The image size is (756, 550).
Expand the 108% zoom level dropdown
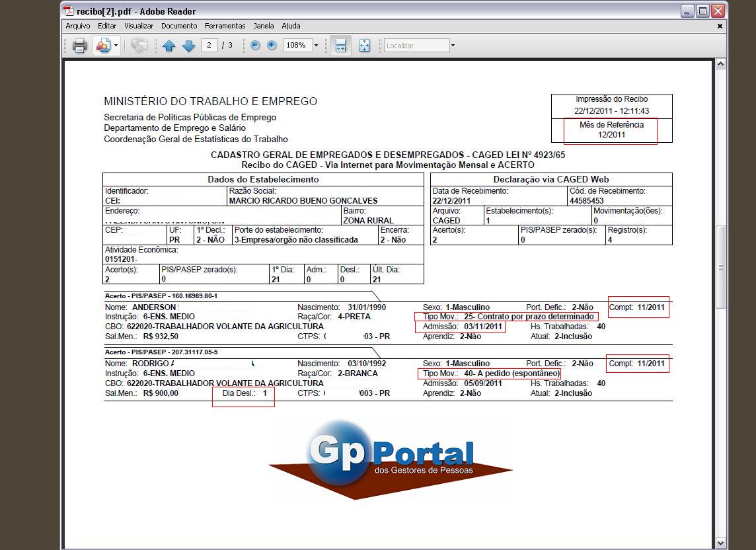[x=317, y=45]
